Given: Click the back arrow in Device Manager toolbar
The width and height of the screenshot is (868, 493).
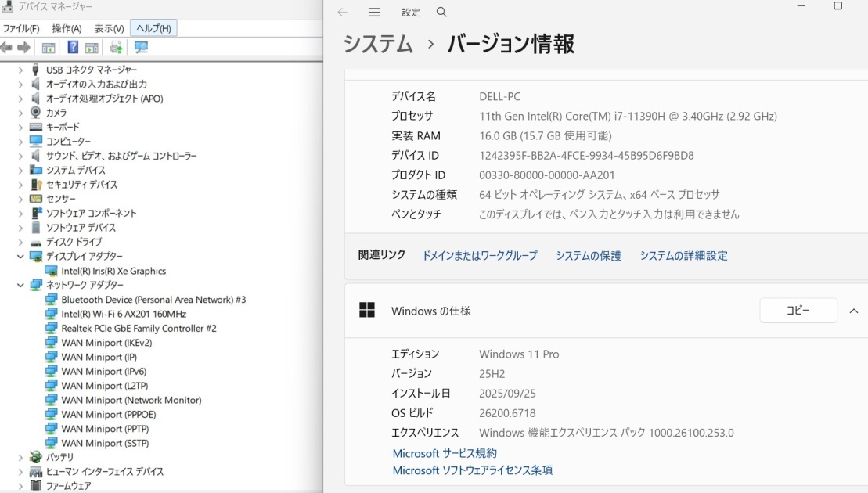Looking at the screenshot, I should [x=7, y=48].
